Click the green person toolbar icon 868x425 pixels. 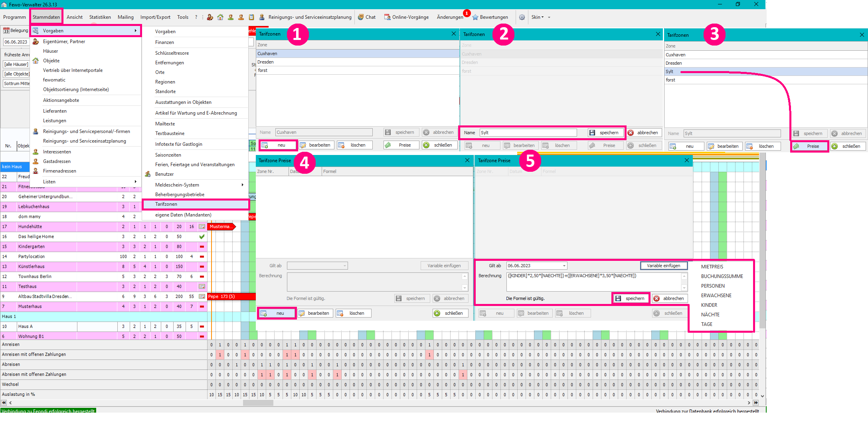(x=231, y=17)
